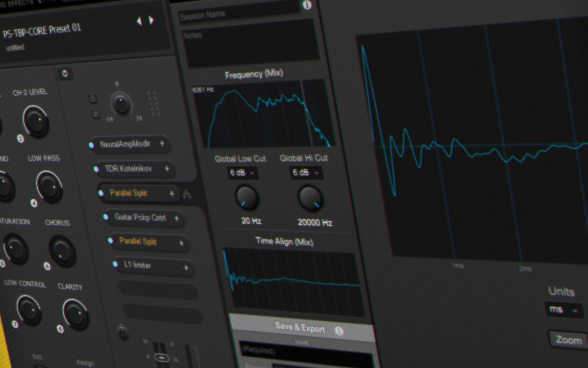Viewport: 588px width, 368px height.
Task: Click the info icon beside Session Name
Action: (307, 5)
